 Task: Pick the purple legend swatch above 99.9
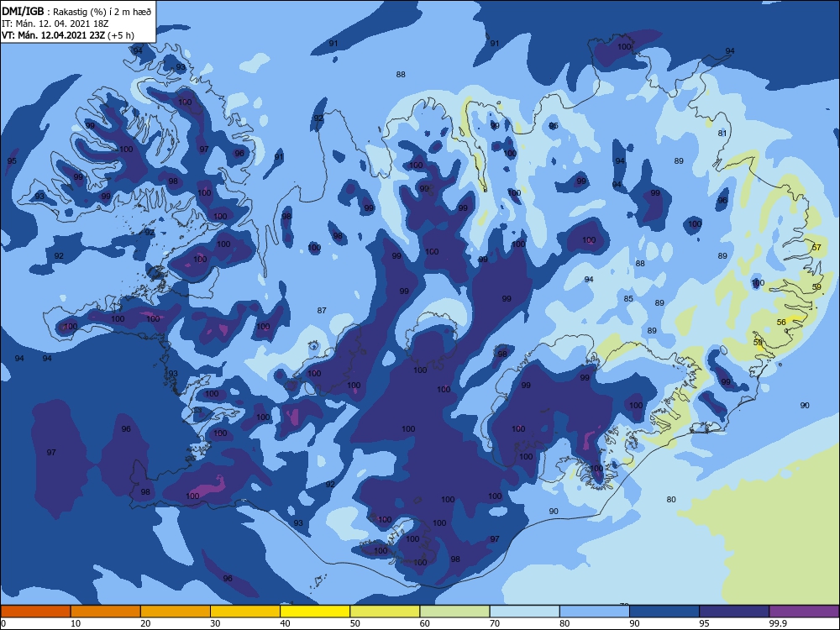click(804, 612)
